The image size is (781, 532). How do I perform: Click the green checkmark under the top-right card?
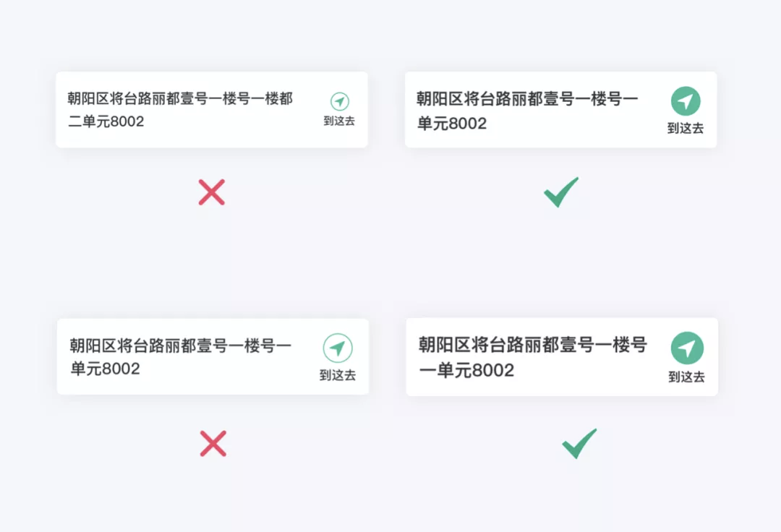coord(561,192)
